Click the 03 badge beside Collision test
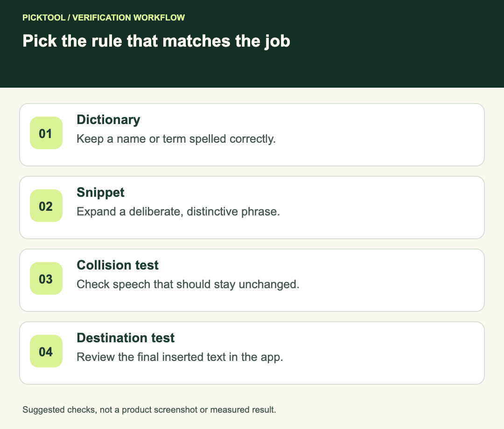 (46, 278)
